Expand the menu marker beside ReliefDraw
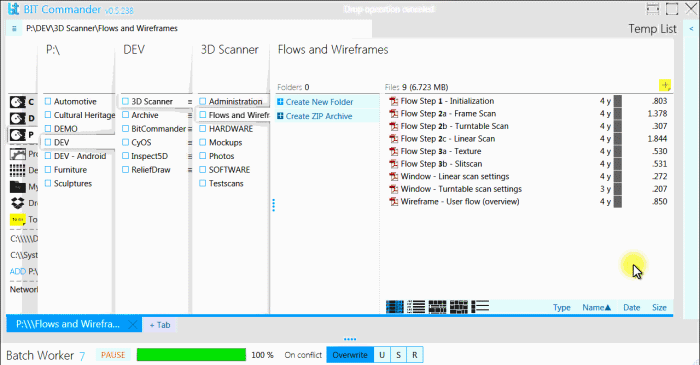The width and height of the screenshot is (700, 365). (190, 170)
